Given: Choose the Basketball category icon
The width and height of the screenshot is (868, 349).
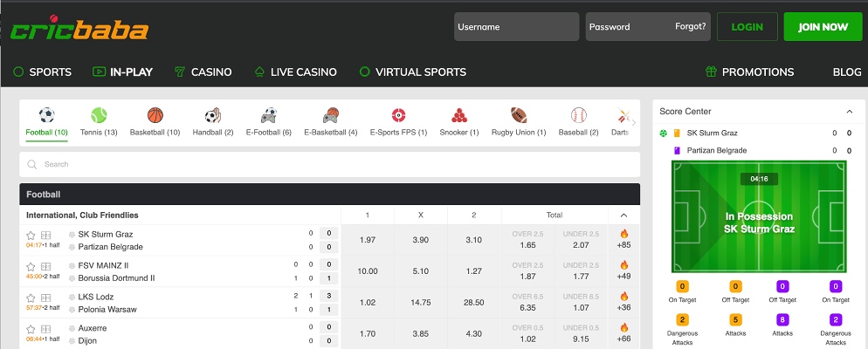Looking at the screenshot, I should [155, 115].
